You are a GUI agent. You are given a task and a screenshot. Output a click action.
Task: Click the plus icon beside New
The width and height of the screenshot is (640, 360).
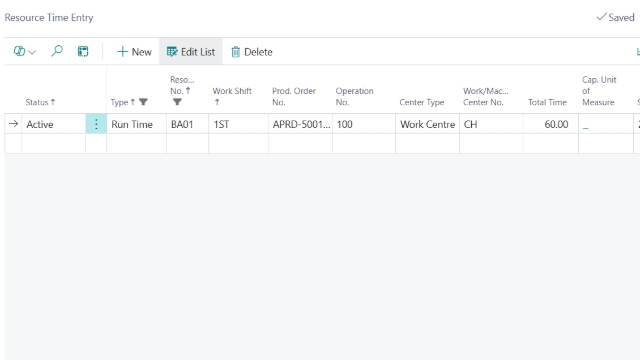click(x=122, y=52)
